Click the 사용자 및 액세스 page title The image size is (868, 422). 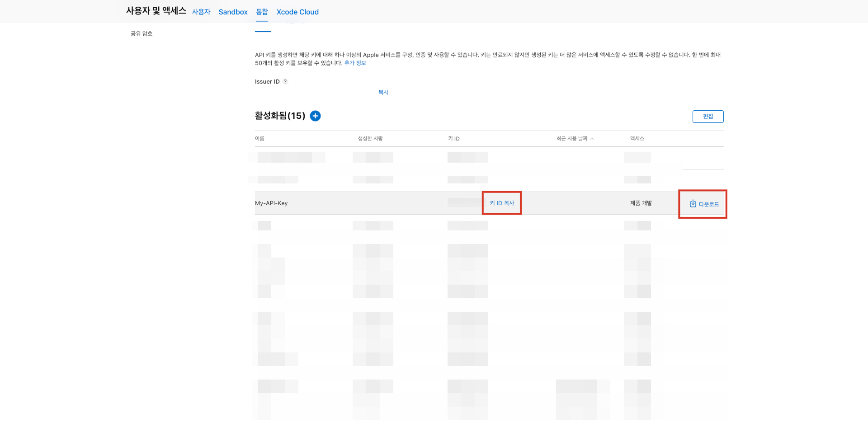click(156, 11)
